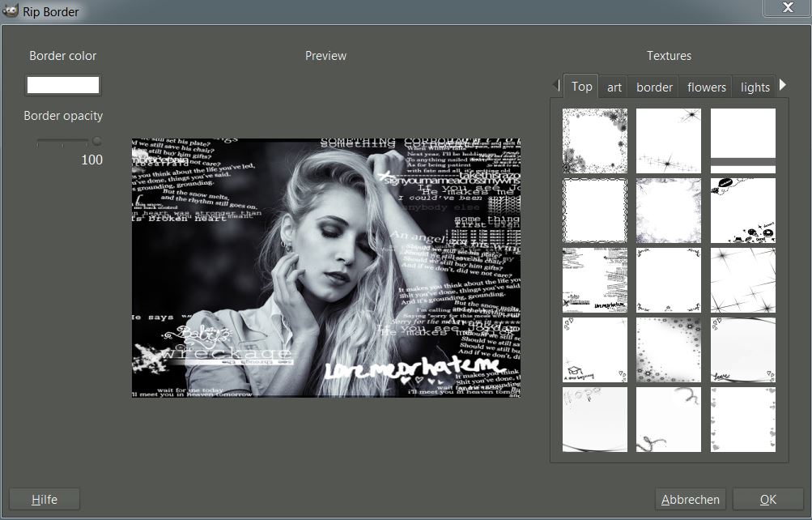812x520 pixels.
Task: Close the Rip Border dialog window
Action: click(x=787, y=8)
